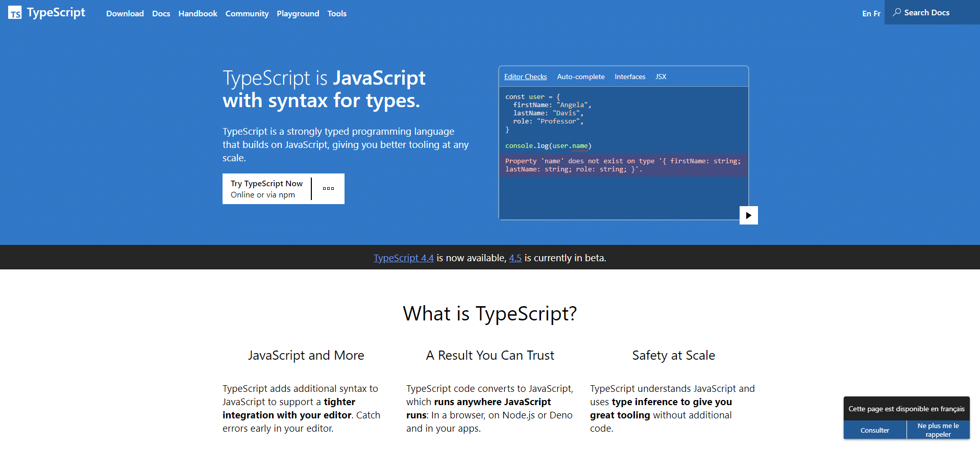The image size is (980, 449).
Task: Show the Interfaces code example tab
Action: (x=630, y=77)
